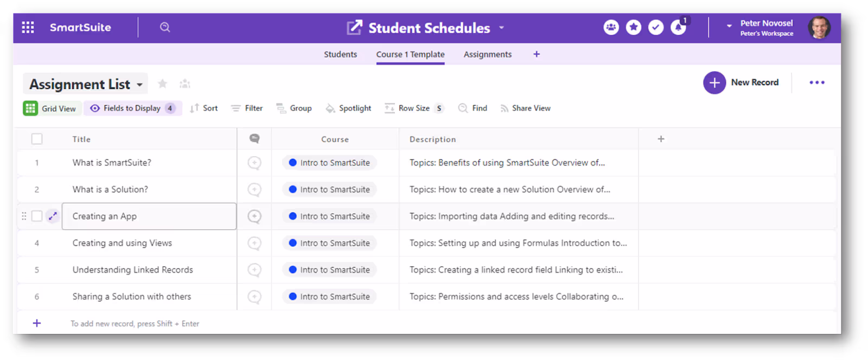Click the open-solution icon beside Student Schedules

click(x=354, y=27)
